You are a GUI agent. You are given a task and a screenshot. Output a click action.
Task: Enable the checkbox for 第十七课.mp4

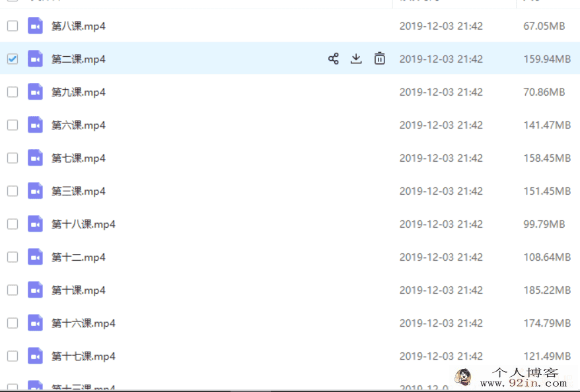pyautogui.click(x=13, y=356)
